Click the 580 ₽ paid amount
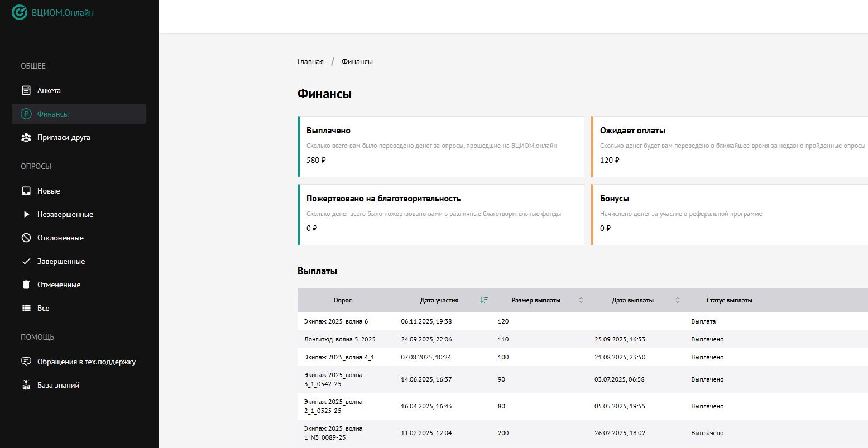Image resolution: width=868 pixels, height=448 pixels. pos(316,160)
